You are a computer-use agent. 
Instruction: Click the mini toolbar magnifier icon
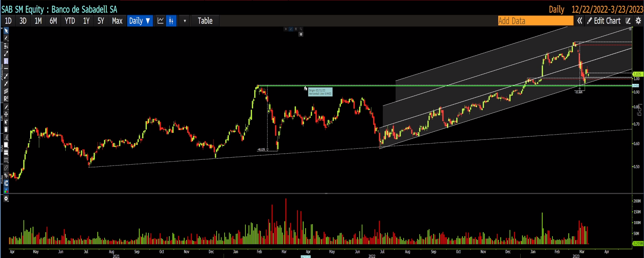click(x=301, y=29)
